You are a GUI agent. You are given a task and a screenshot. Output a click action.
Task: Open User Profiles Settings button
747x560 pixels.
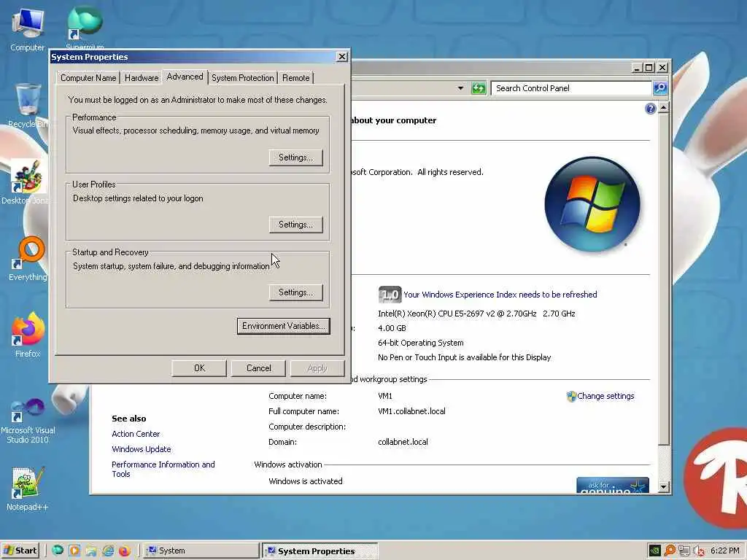(296, 225)
